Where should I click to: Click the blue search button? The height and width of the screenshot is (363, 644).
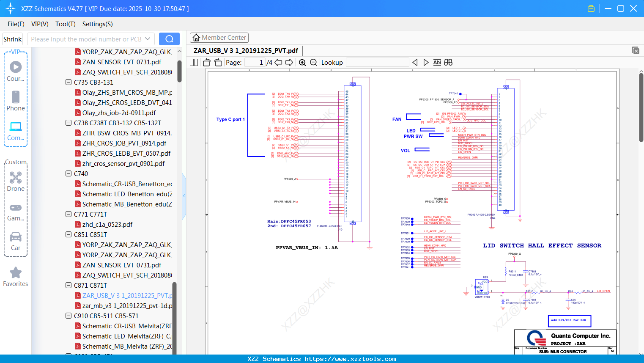point(169,39)
